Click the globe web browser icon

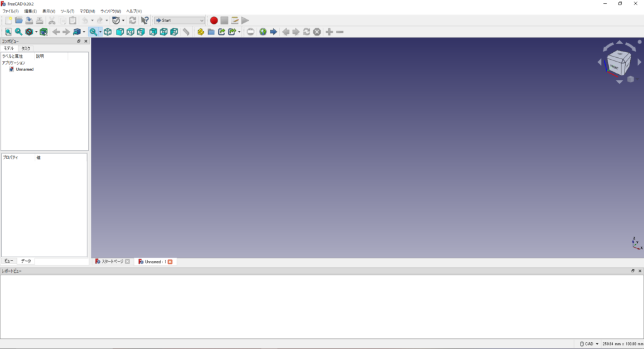pyautogui.click(x=263, y=31)
